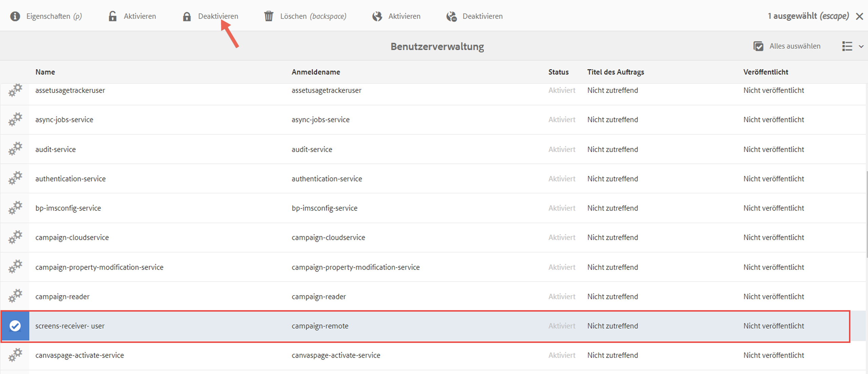The height and width of the screenshot is (374, 868).
Task: Sort by the Anmeldename column header
Action: tap(316, 72)
